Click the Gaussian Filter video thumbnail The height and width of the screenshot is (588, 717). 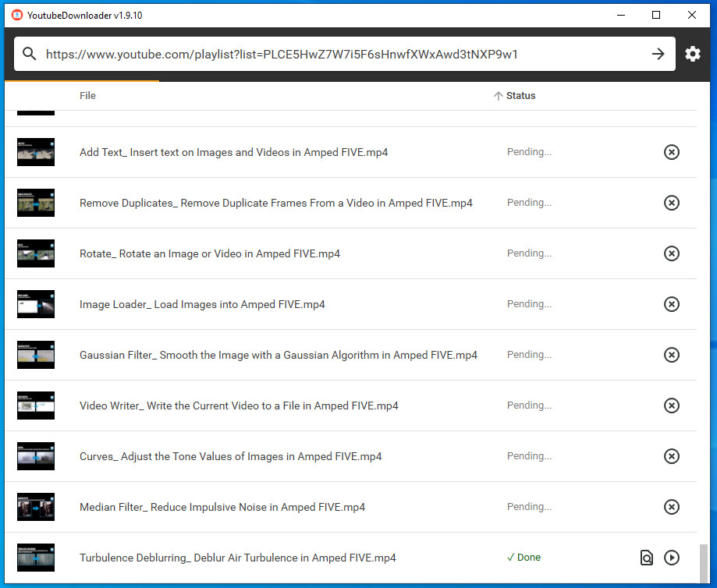[x=36, y=355]
